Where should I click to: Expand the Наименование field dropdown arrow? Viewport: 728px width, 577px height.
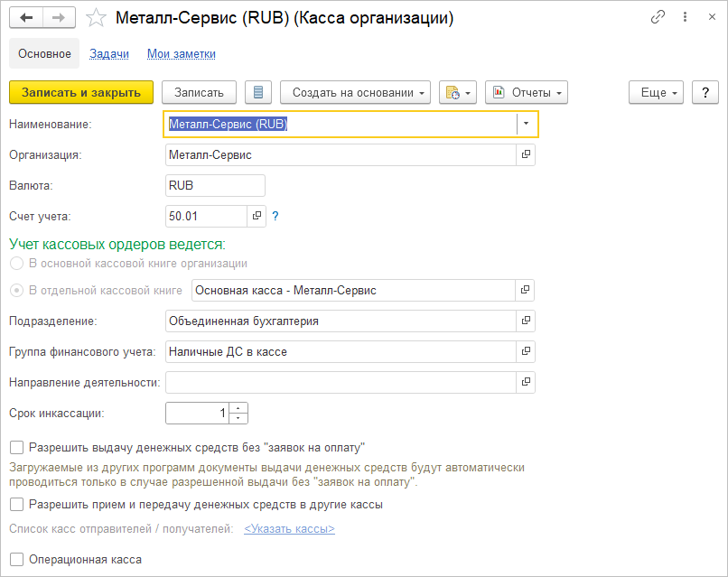526,124
